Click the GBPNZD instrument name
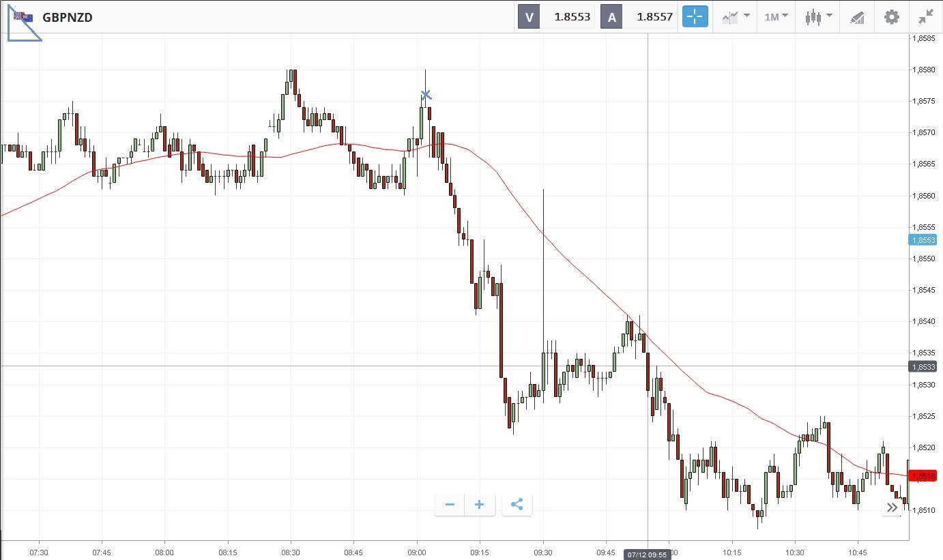Image resolution: width=943 pixels, height=560 pixels. (x=68, y=18)
